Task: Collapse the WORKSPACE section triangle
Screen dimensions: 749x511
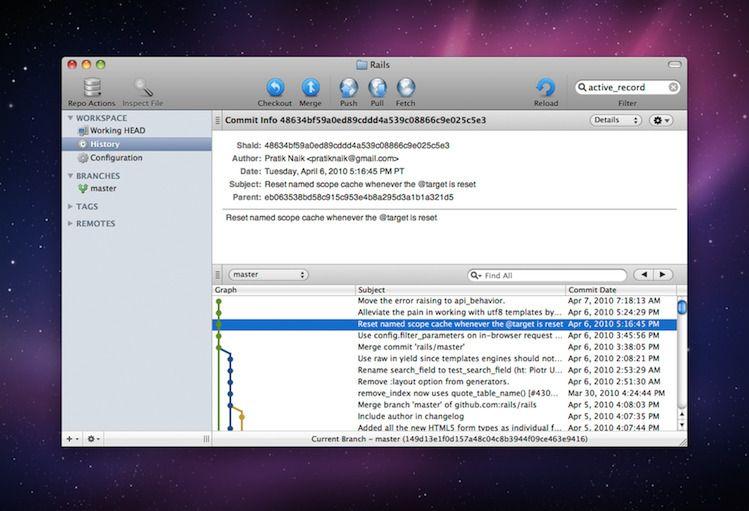Action: (70, 117)
